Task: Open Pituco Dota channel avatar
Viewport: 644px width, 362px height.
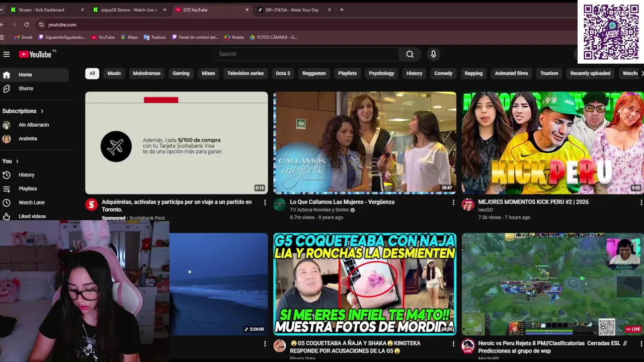Action: click(280, 346)
